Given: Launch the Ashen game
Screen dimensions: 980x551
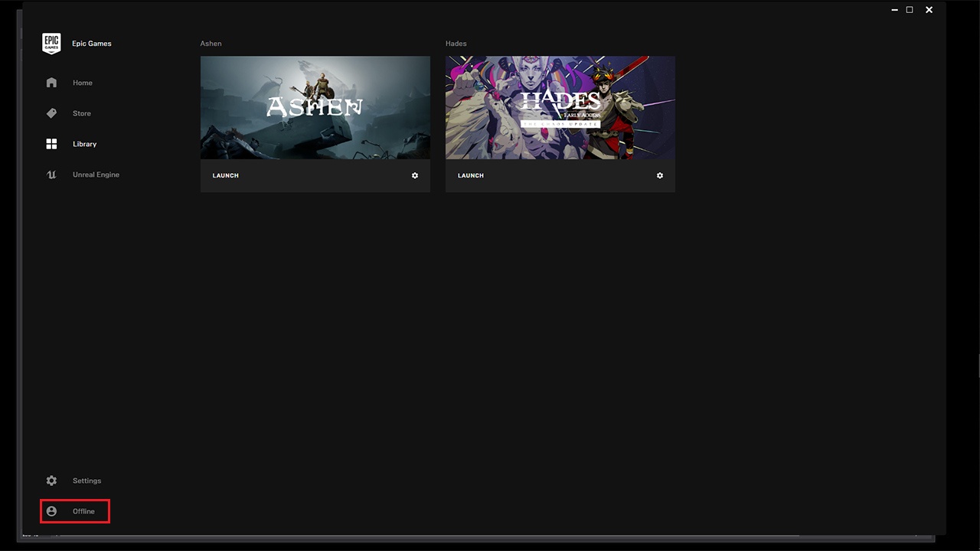Looking at the screenshot, I should pyautogui.click(x=226, y=175).
